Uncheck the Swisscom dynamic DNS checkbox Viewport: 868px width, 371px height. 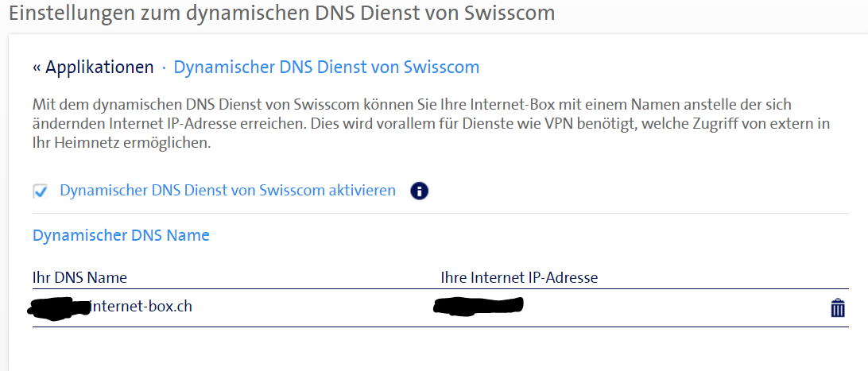pyautogui.click(x=41, y=191)
